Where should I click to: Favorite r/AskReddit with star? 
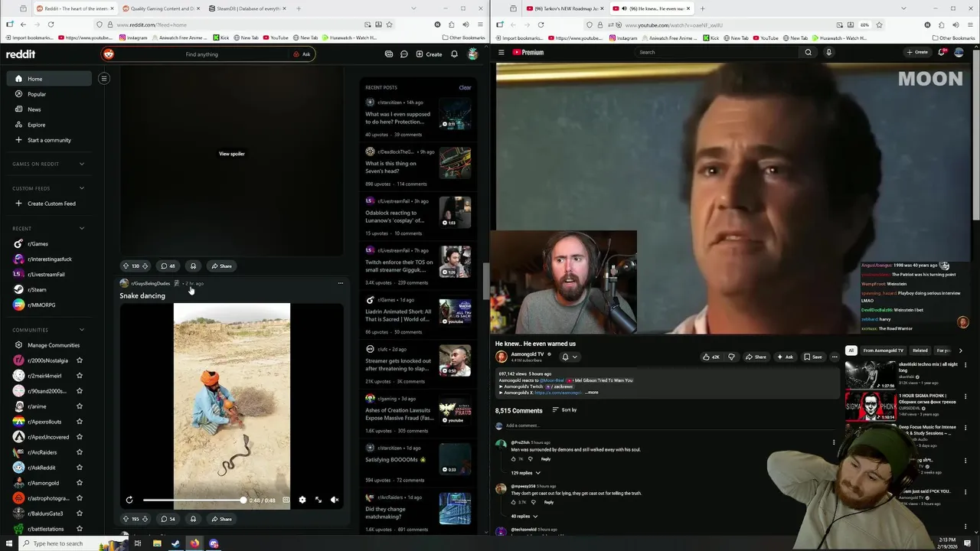[80, 468]
